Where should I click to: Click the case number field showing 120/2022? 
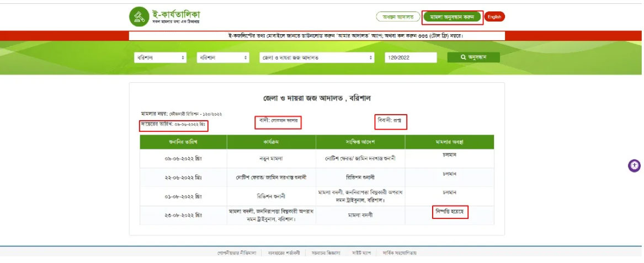[411, 58]
